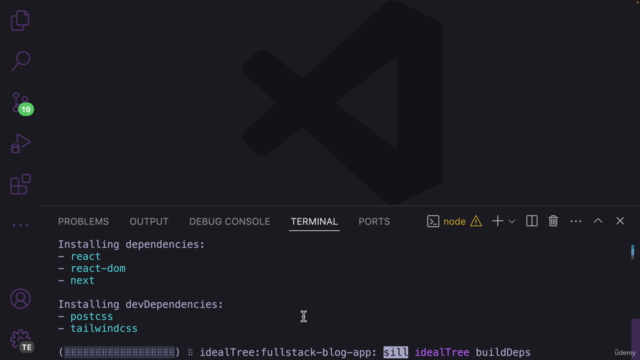Open the Explorer view in activity bar
The image size is (640, 360).
point(20,20)
